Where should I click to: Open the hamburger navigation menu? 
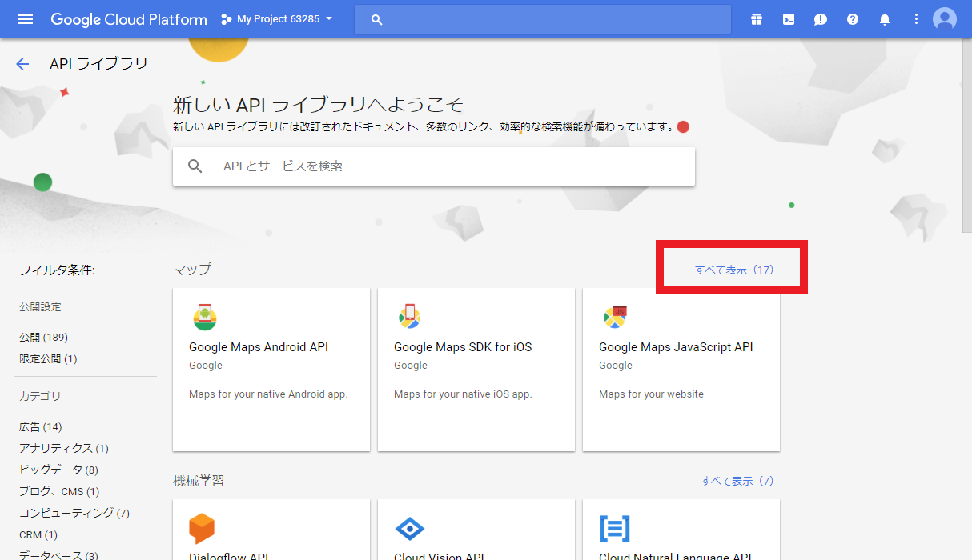click(26, 19)
